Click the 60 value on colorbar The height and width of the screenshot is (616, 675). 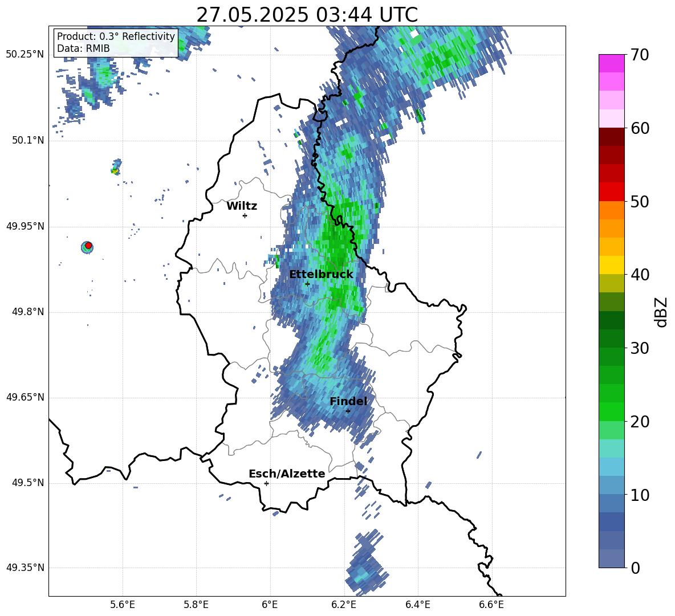click(x=640, y=128)
